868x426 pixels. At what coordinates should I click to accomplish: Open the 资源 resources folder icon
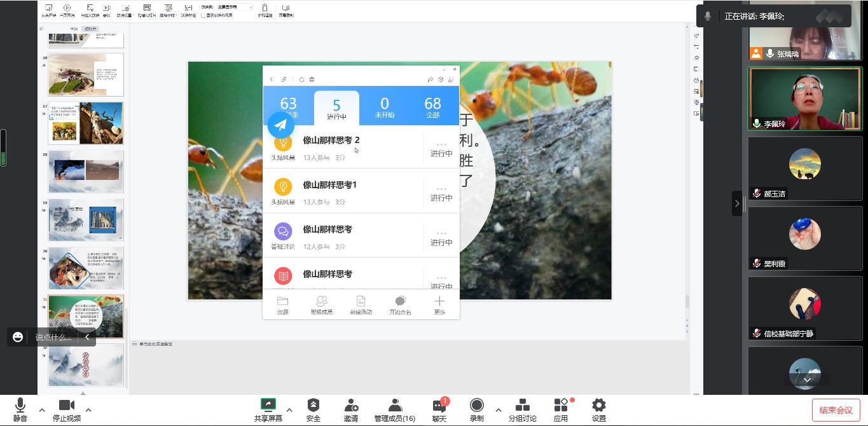pyautogui.click(x=282, y=305)
